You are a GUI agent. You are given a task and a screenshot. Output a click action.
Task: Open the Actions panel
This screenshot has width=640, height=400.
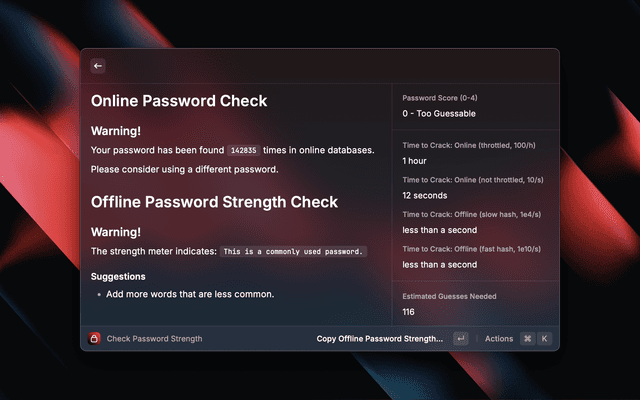point(499,339)
